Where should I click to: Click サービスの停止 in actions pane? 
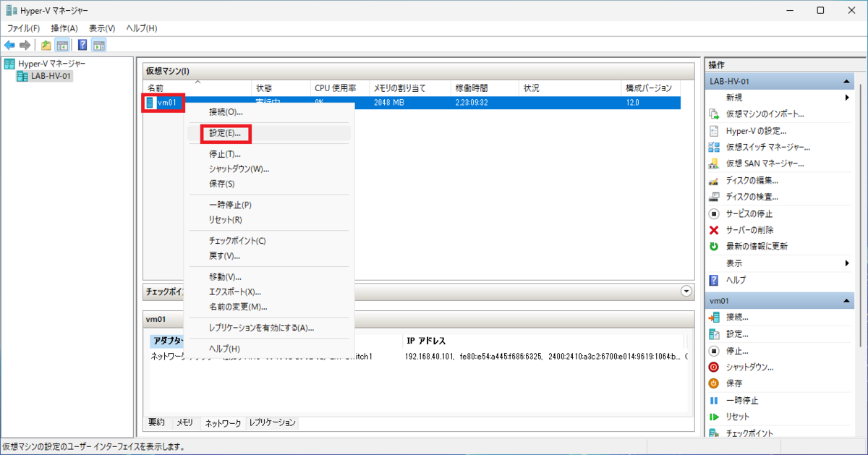[x=749, y=213]
